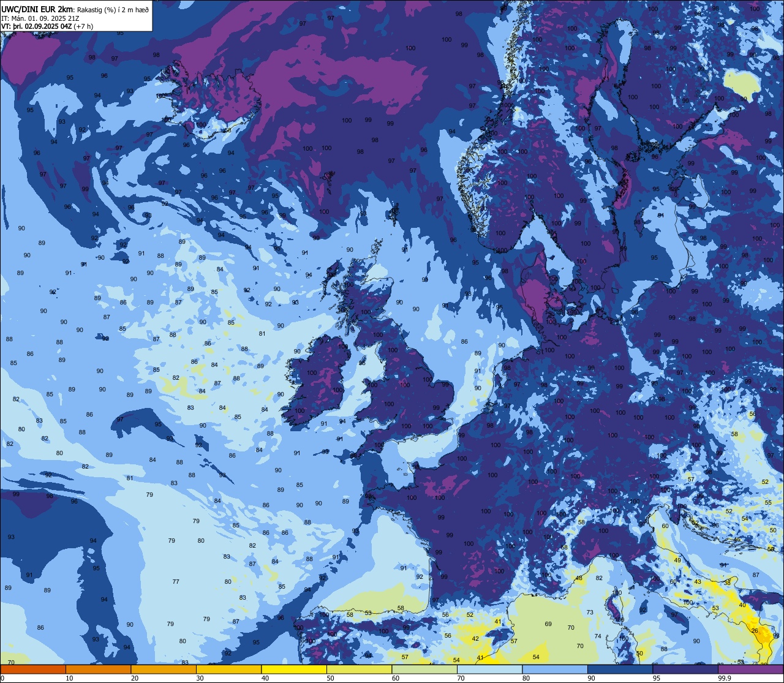Click the '95' tick label under the color scale
The image size is (784, 683).
pyautogui.click(x=657, y=678)
